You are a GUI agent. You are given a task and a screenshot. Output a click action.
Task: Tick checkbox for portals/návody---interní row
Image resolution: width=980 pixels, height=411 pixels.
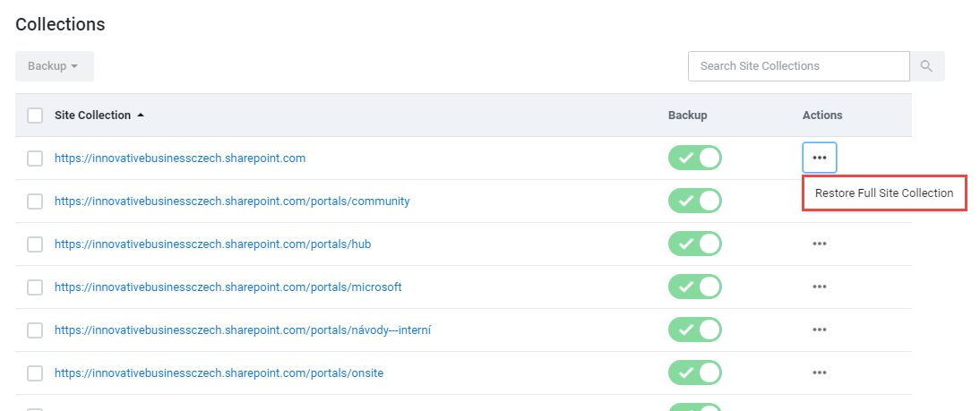[35, 330]
